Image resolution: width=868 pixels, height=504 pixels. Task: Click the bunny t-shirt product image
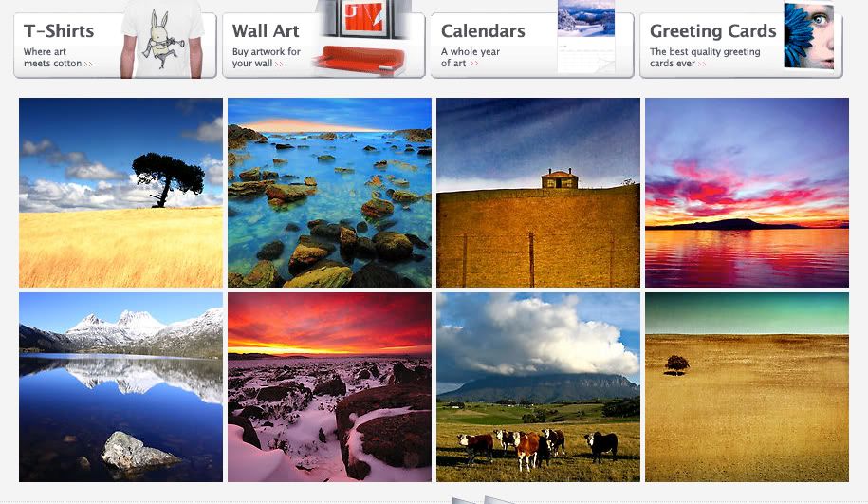point(162,39)
